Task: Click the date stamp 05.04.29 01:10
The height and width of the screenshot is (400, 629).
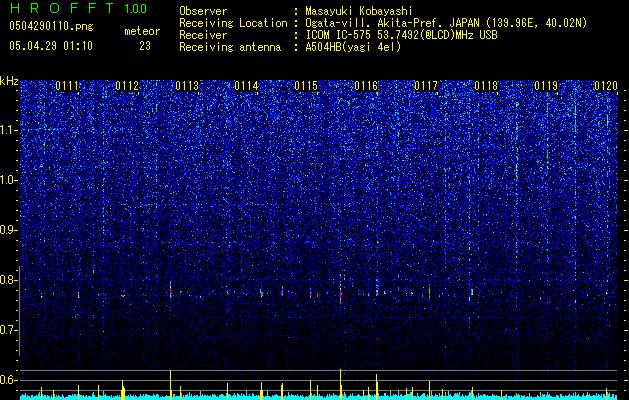Action: coord(51,46)
